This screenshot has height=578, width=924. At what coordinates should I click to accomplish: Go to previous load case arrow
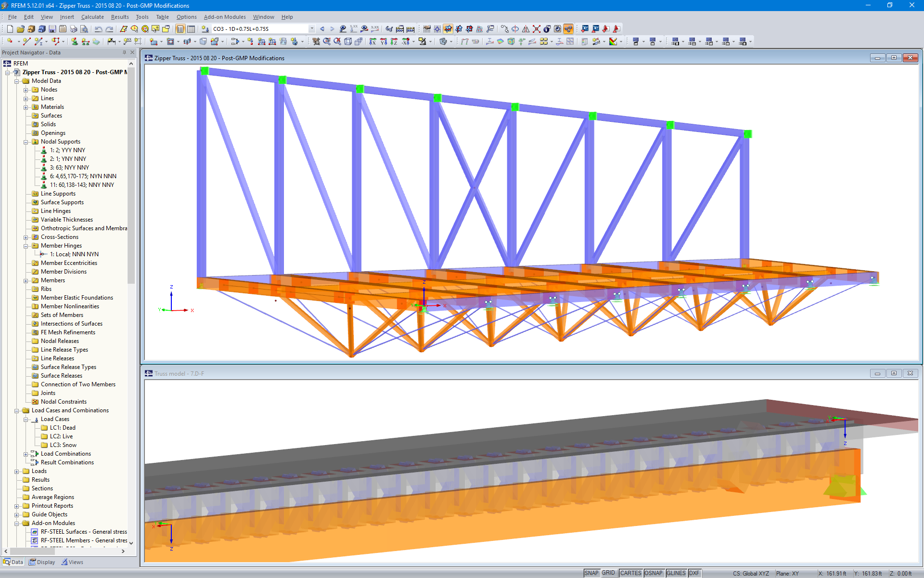pyautogui.click(x=322, y=29)
